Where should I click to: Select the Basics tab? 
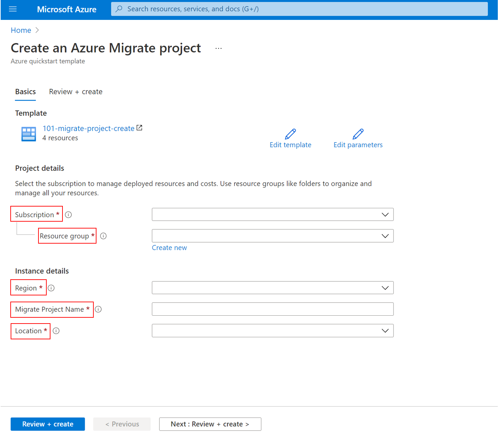pyautogui.click(x=25, y=92)
